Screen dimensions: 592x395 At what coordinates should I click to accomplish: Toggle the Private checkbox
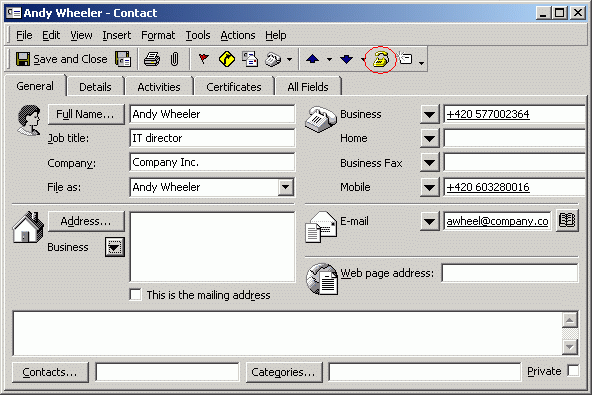pos(573,371)
